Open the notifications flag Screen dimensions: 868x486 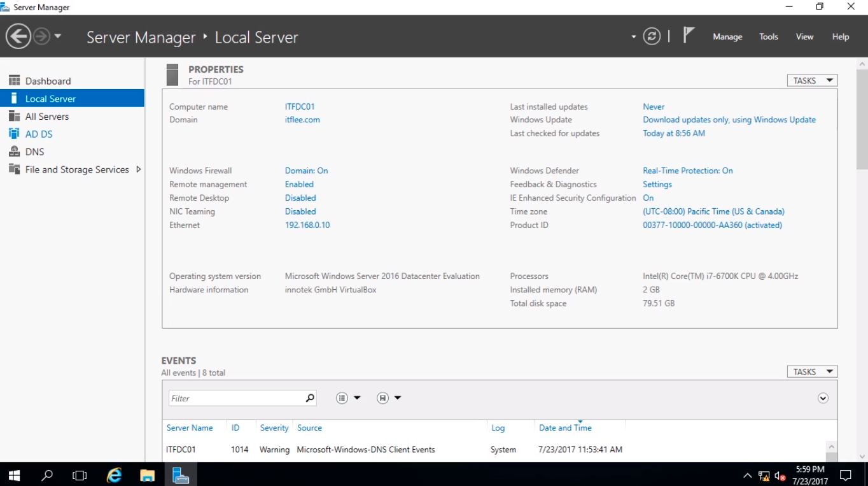pyautogui.click(x=688, y=35)
